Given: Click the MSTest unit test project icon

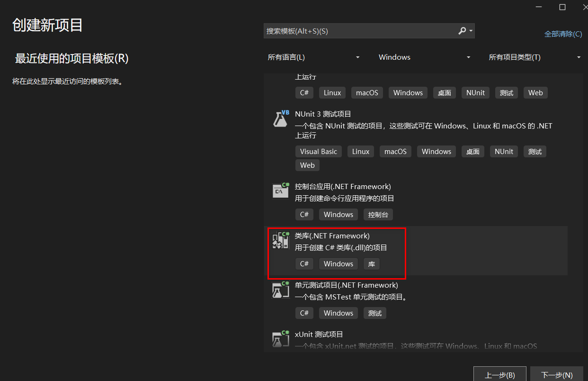Looking at the screenshot, I should (x=281, y=290).
